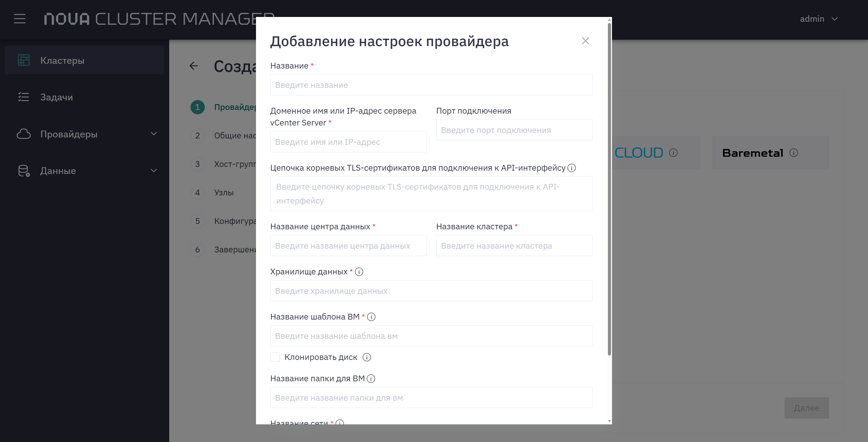Show info for Название папки для ВМ
The image size is (868, 442).
(371, 379)
